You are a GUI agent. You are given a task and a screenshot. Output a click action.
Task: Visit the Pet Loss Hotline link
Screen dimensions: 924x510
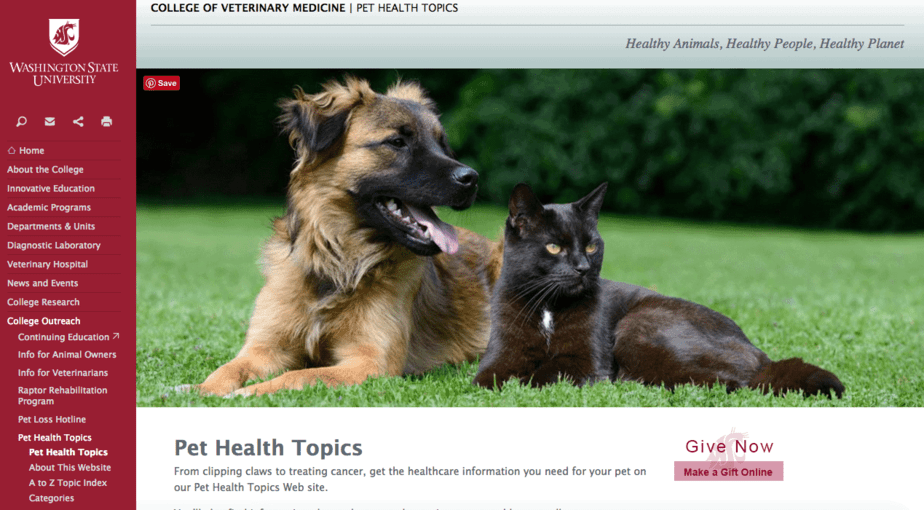(x=52, y=419)
